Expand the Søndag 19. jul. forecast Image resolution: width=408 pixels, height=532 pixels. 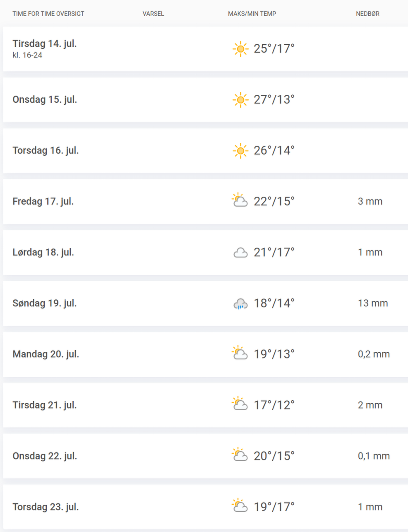[205, 303]
